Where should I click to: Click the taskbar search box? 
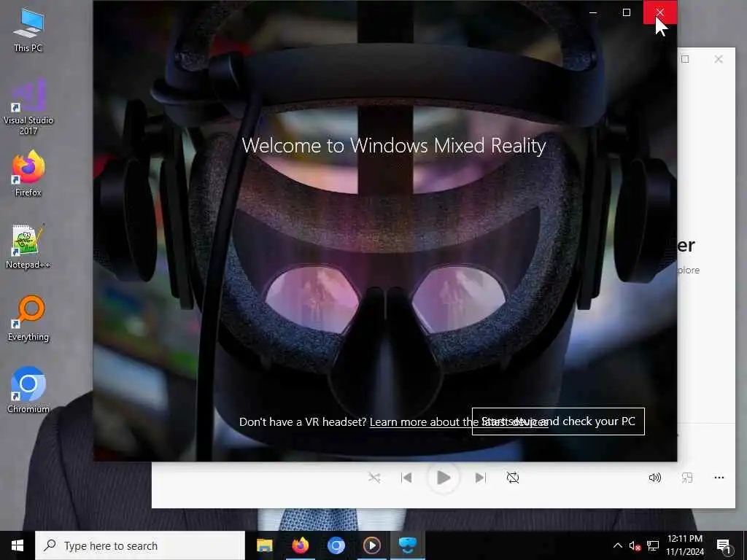coord(140,545)
